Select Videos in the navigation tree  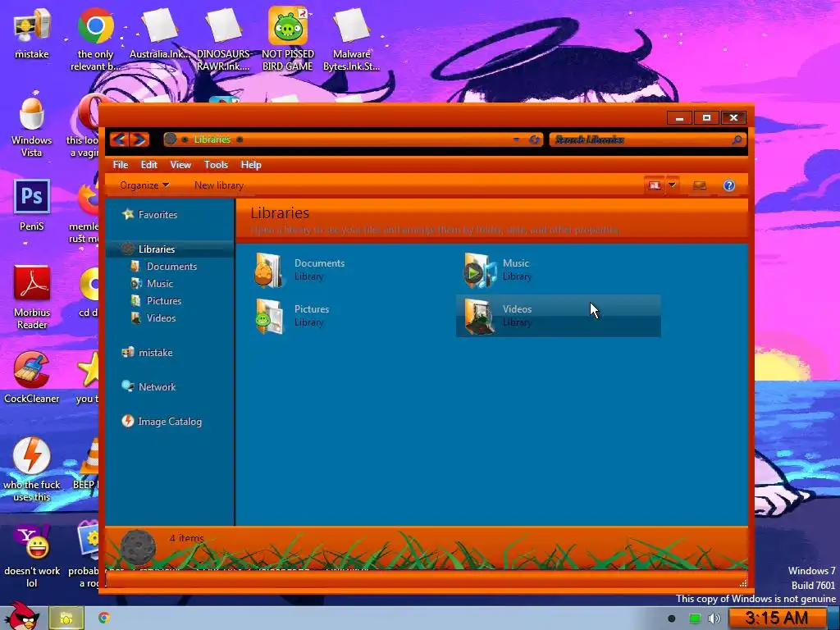(x=153, y=317)
